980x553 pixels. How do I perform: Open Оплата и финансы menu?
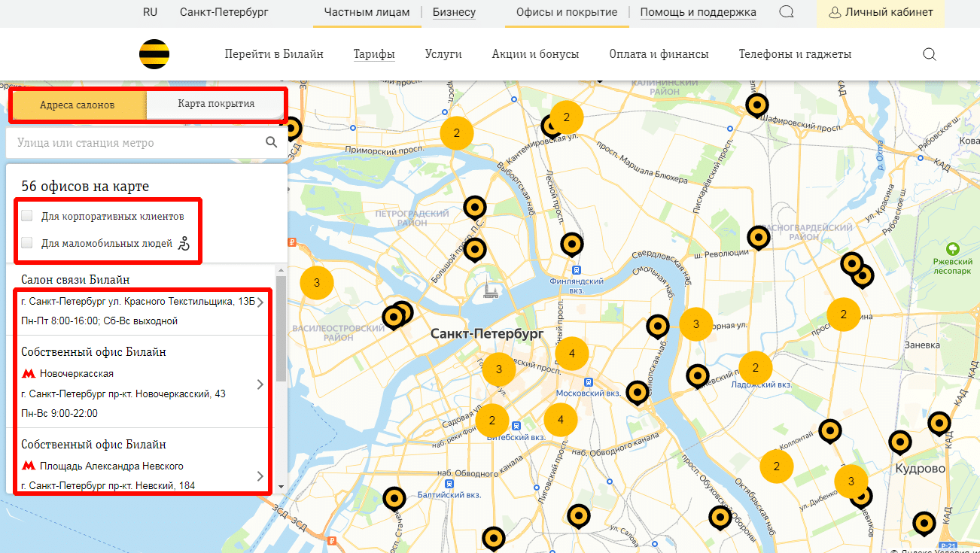[659, 54]
